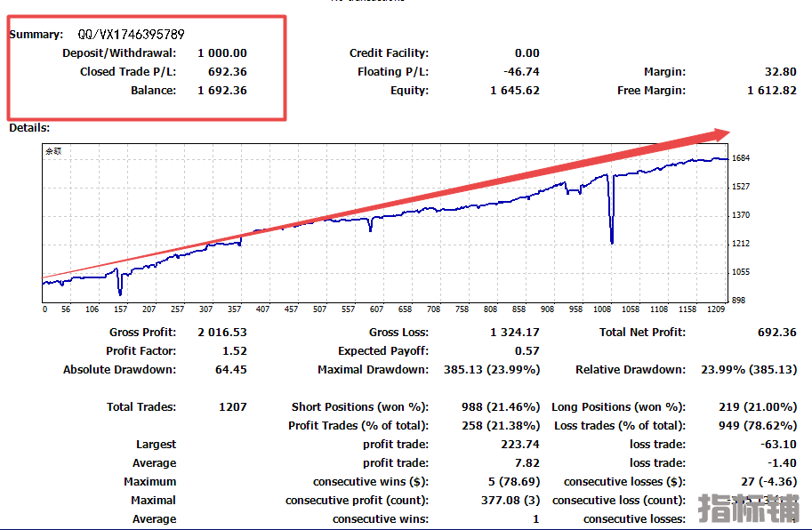812x530 pixels.
Task: Click the "Short Positions (won %):" label
Action: (360, 406)
